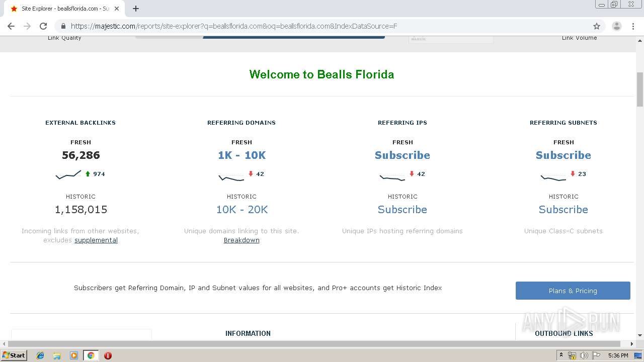
Task: Click the Fresh Referring Subnets Subscribe link
Action: point(563,155)
